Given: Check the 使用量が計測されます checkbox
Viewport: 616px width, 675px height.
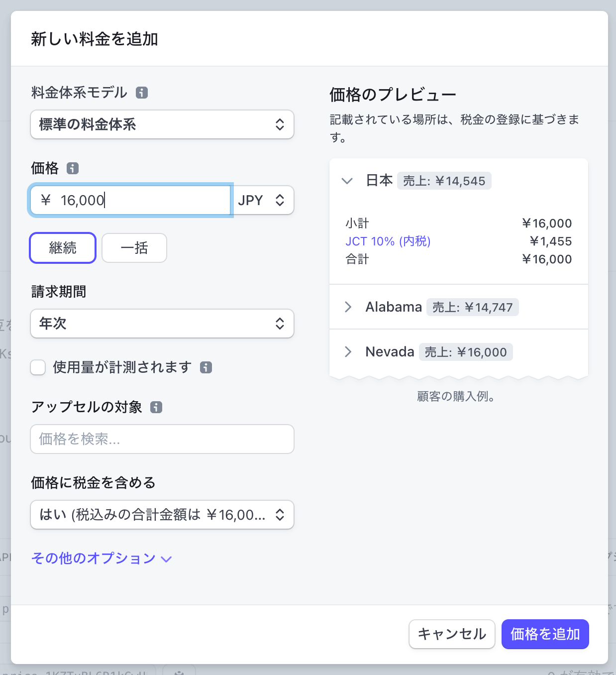Looking at the screenshot, I should (x=38, y=367).
